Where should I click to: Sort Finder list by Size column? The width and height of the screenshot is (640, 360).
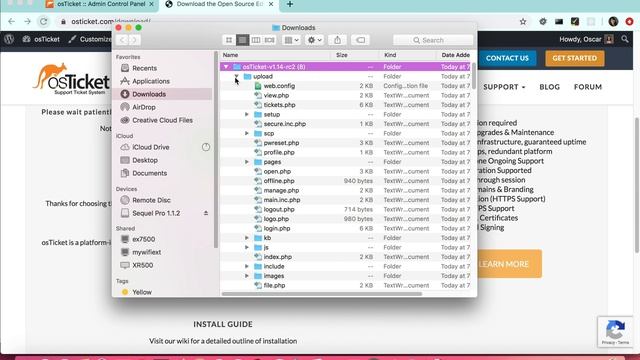click(x=355, y=55)
